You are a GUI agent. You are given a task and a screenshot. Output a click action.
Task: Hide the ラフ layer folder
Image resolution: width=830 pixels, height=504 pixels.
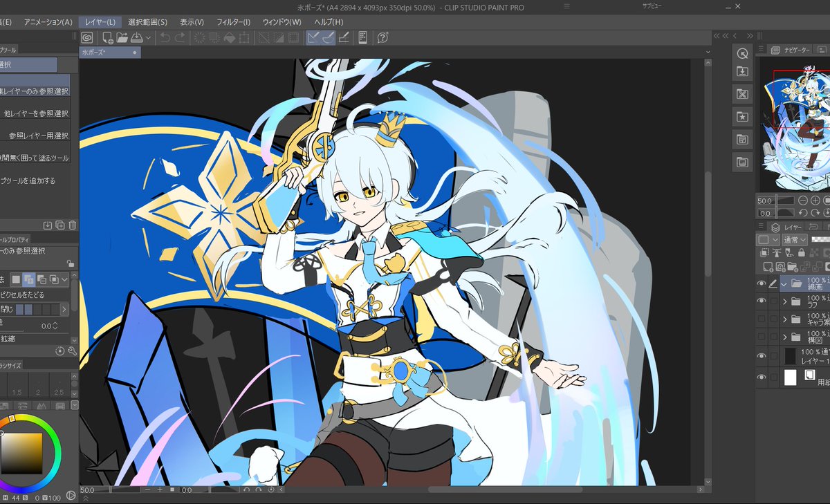click(x=761, y=301)
